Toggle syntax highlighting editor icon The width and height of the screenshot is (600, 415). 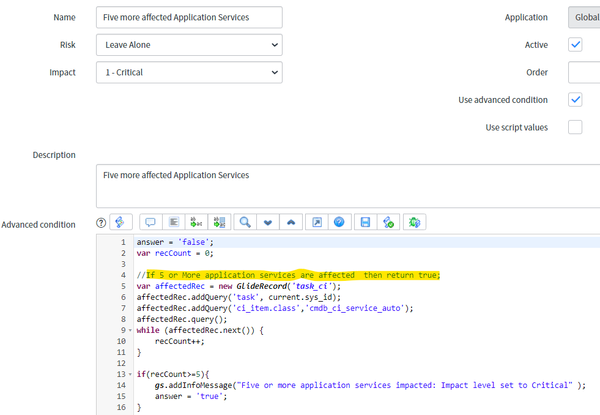tap(121, 222)
